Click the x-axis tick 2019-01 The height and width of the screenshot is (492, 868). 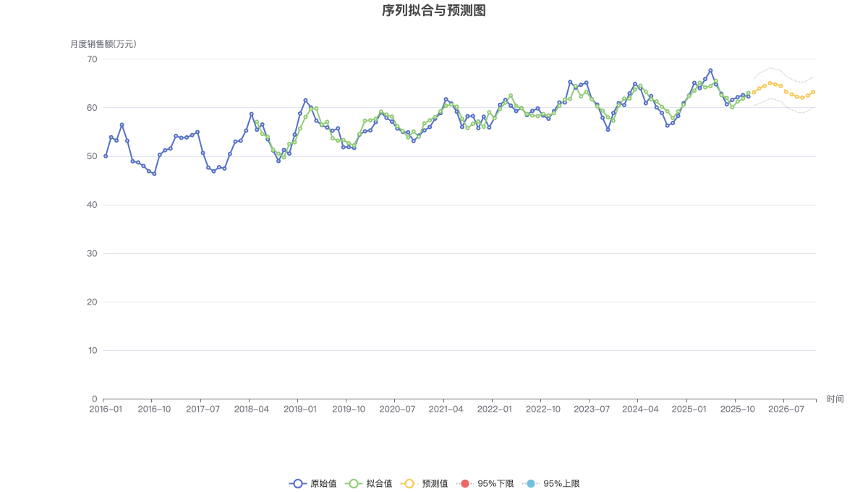click(300, 409)
